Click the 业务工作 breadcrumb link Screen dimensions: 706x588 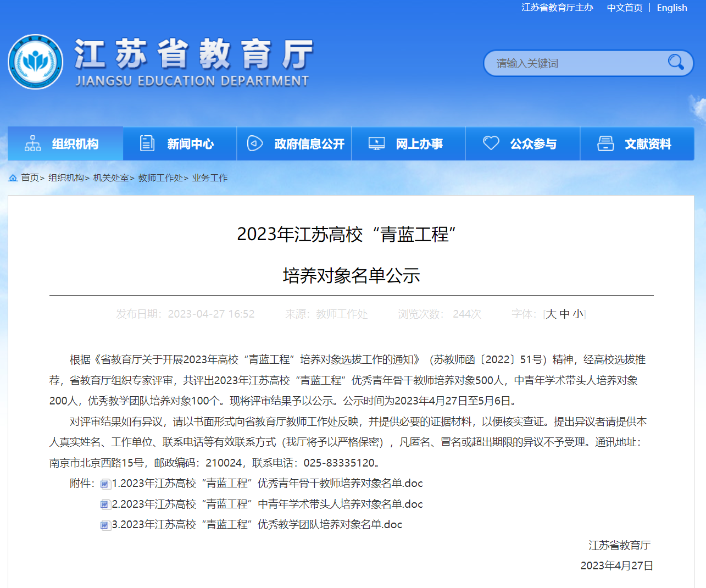pyautogui.click(x=210, y=177)
